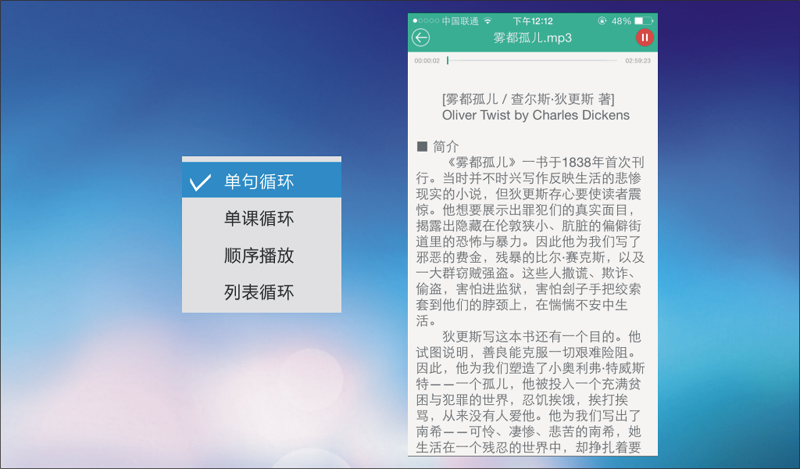800x469 pixels.
Task: Click the line starting 狄更斯写这本书还有一个目的
Action: 541,337
